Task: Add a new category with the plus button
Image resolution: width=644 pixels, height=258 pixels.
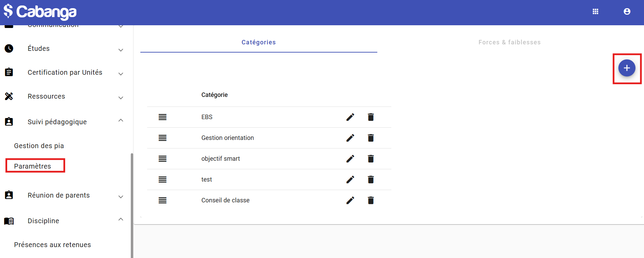Action: 627,68
